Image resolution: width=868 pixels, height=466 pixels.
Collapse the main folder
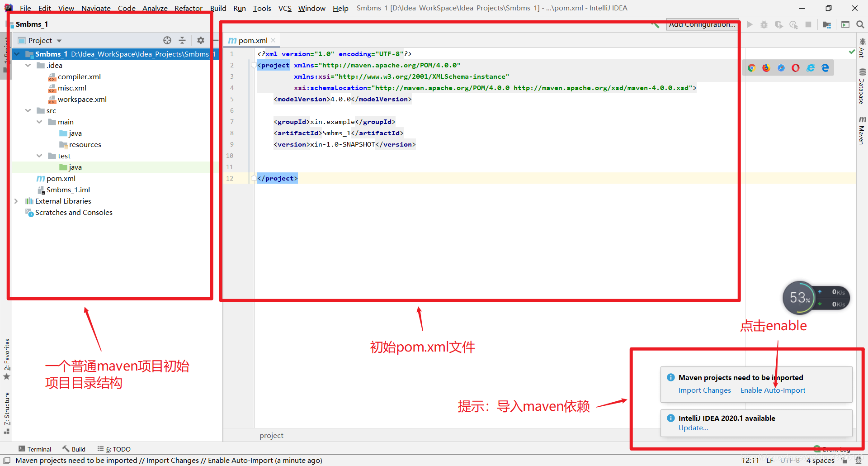(39, 122)
